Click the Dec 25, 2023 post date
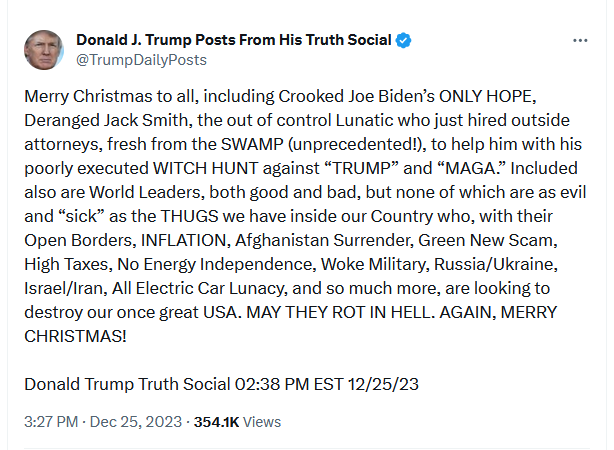Screen dimensions: 614x450 [x=135, y=422]
